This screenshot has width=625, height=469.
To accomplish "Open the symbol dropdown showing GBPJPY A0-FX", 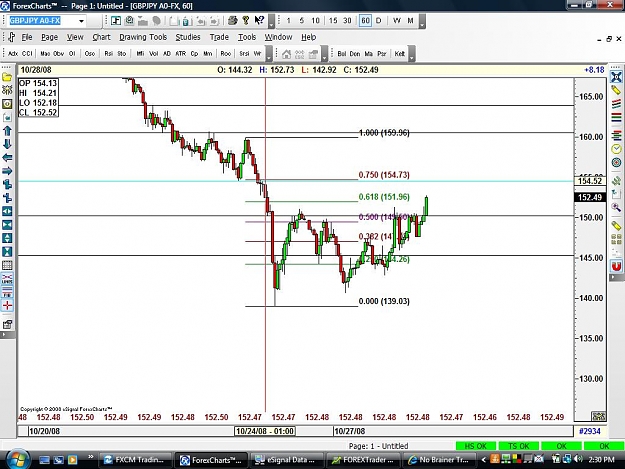I will click(81, 21).
